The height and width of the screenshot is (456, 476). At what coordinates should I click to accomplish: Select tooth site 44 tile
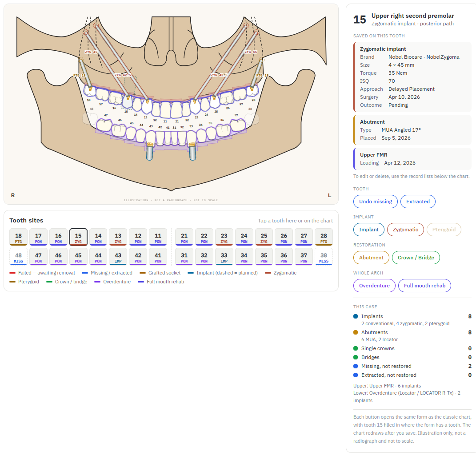click(x=98, y=257)
